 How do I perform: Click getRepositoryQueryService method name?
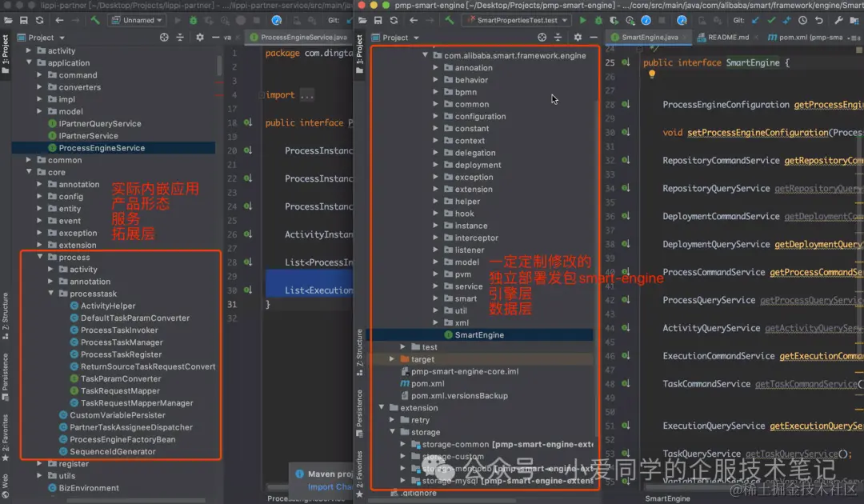(x=818, y=188)
